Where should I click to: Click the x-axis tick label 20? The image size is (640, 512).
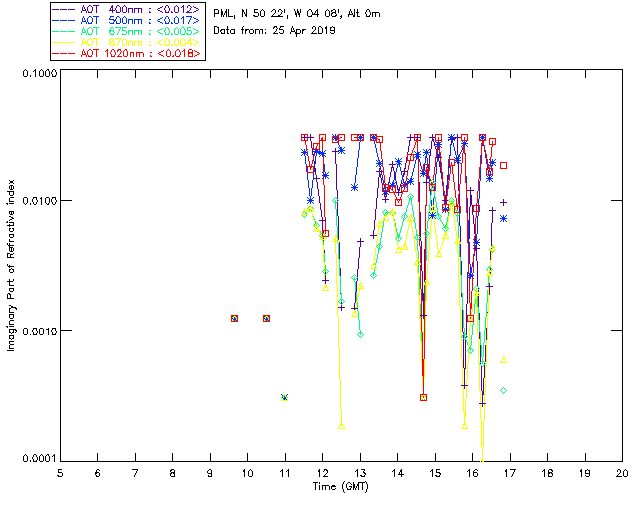tap(622, 471)
